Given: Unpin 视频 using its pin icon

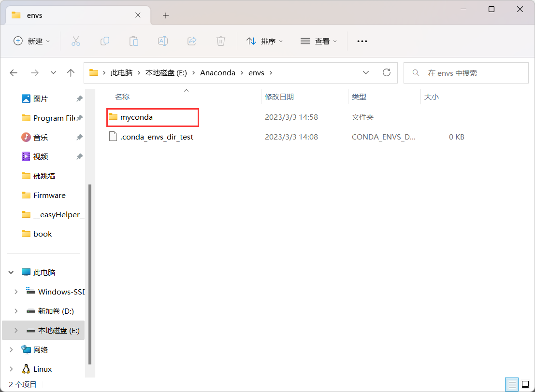Looking at the screenshot, I should click(79, 156).
